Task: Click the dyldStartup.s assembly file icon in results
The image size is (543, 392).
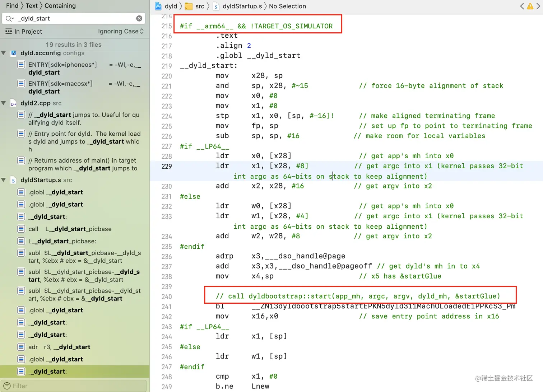Action: click(x=13, y=180)
